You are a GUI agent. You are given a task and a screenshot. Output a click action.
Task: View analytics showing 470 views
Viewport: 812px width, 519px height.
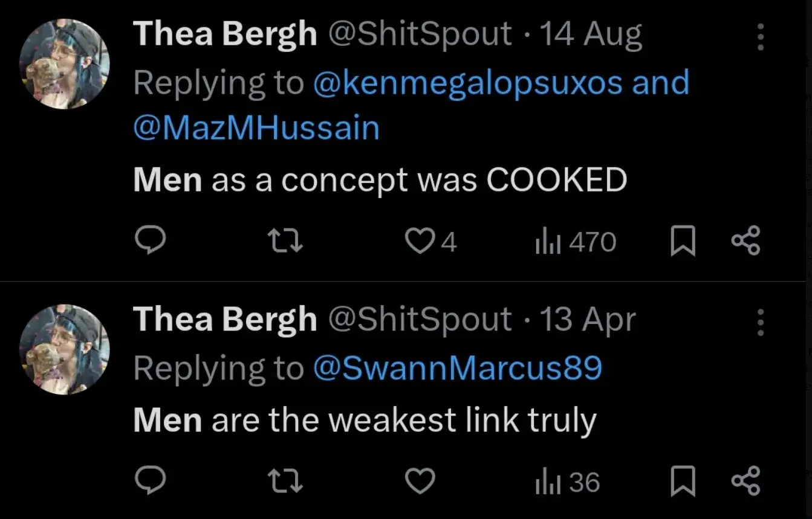point(575,242)
